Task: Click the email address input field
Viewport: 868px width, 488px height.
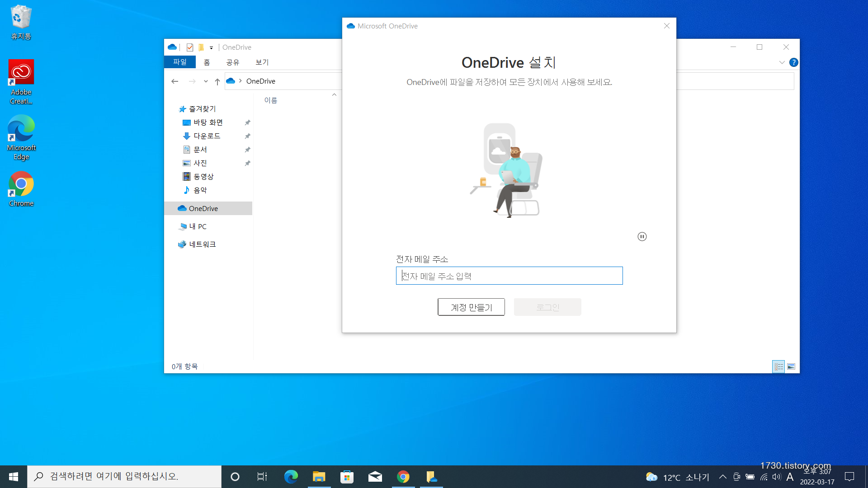Action: point(509,276)
